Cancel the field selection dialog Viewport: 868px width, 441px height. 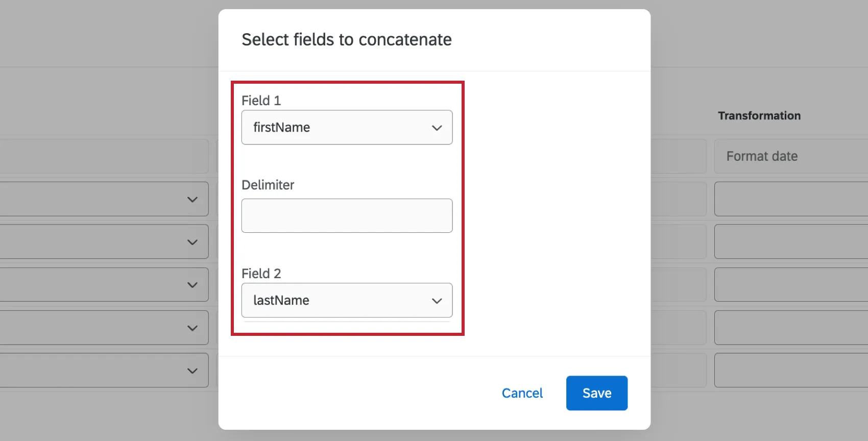(522, 393)
